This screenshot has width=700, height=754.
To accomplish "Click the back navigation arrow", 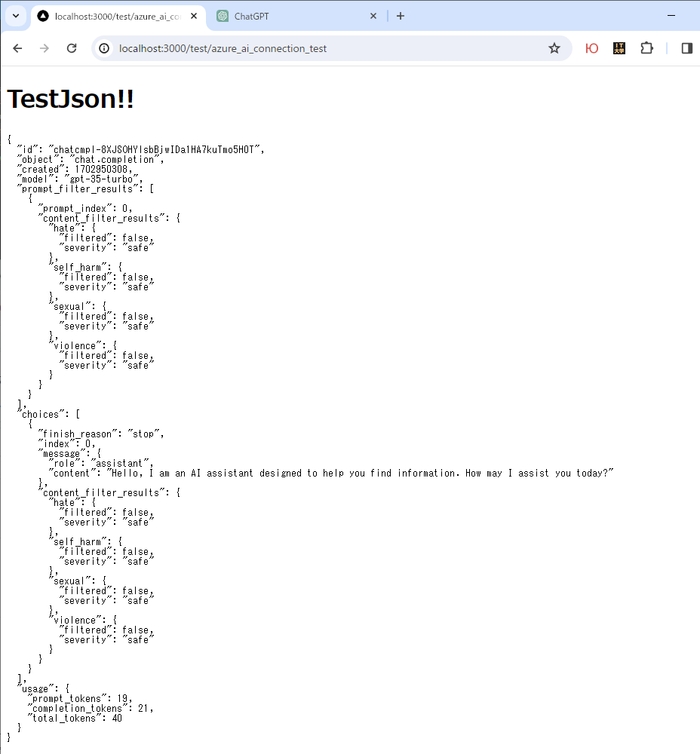I will [17, 48].
